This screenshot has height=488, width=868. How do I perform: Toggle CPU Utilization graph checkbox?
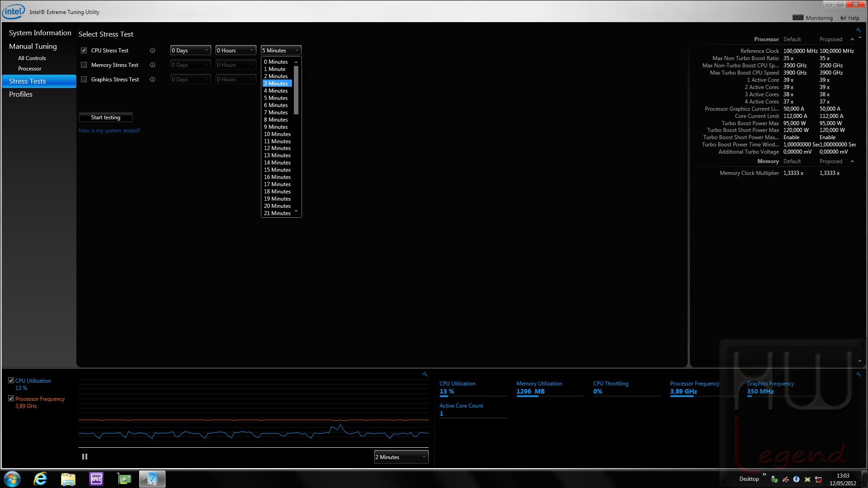coord(11,380)
